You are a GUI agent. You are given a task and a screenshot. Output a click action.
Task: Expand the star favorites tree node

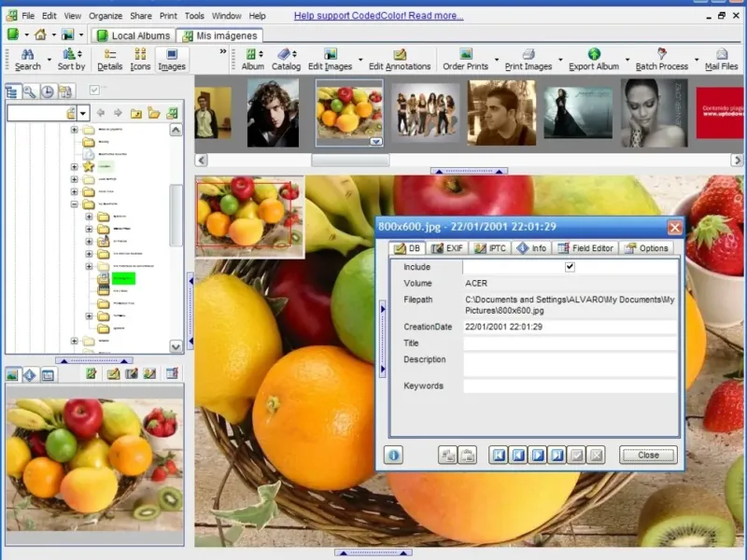[75, 167]
